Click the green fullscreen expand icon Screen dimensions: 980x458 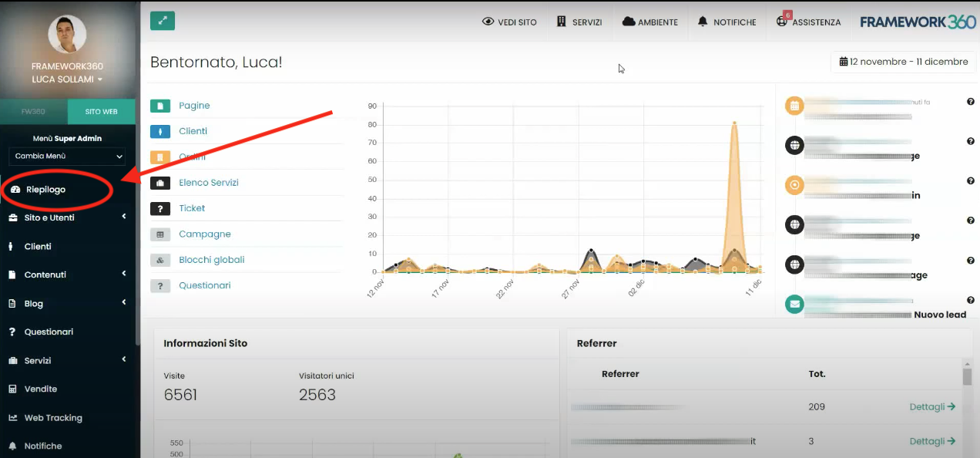(x=163, y=21)
